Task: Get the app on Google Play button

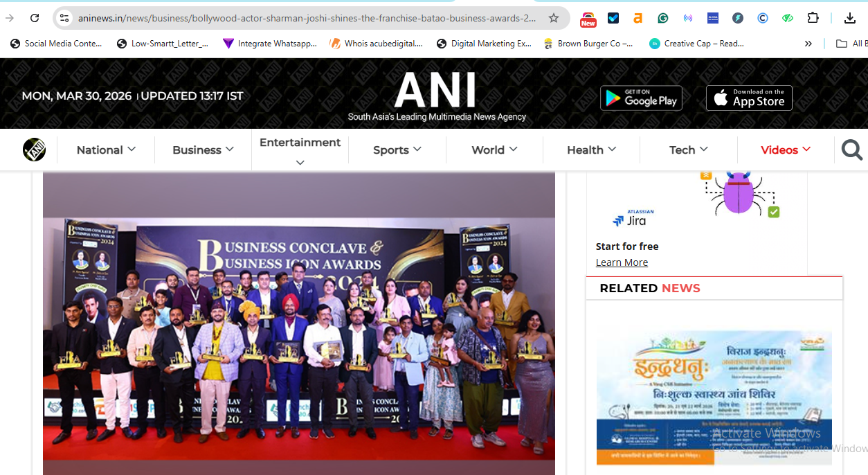Action: 640,98
